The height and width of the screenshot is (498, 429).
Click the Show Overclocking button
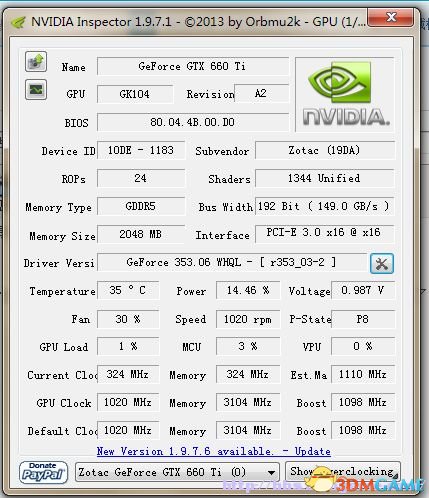click(343, 471)
